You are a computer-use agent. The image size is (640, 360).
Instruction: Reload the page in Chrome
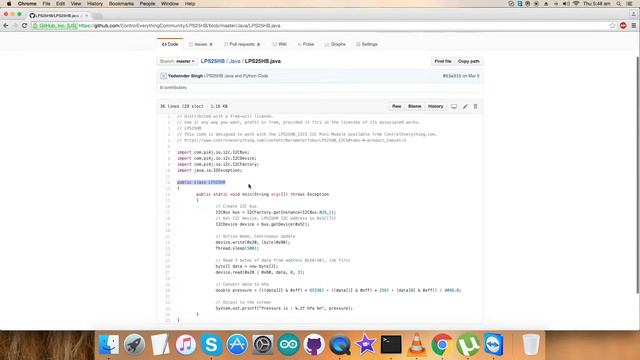[x=24, y=25]
